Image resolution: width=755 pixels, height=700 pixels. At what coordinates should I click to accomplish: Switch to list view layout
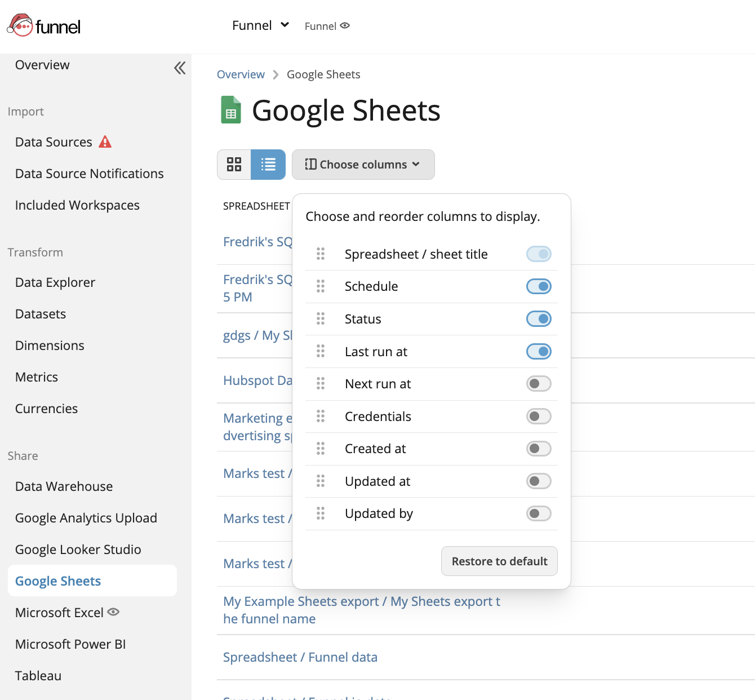[x=268, y=165]
